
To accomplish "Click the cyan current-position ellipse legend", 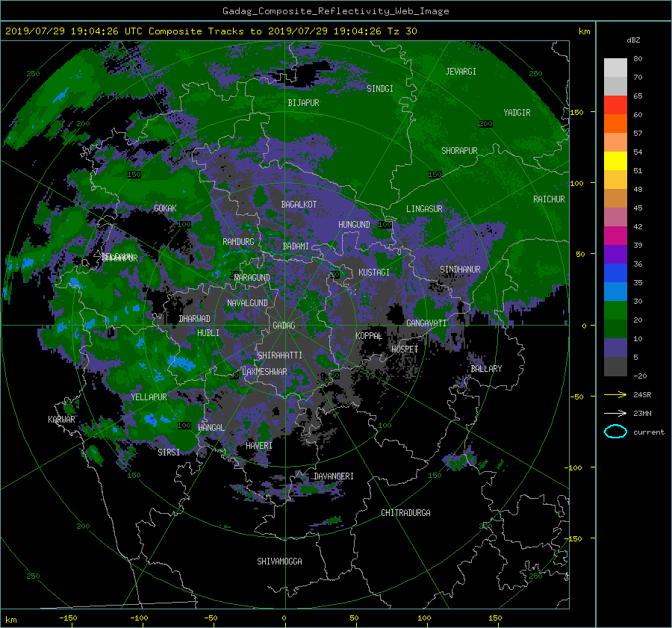I will pyautogui.click(x=615, y=432).
